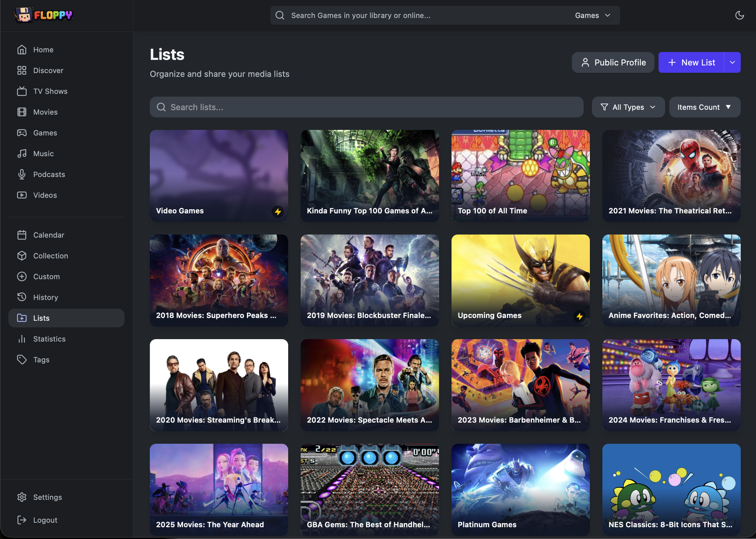Viewport: 756px width, 539px height.
Task: Click the Games controller icon
Action: click(22, 133)
